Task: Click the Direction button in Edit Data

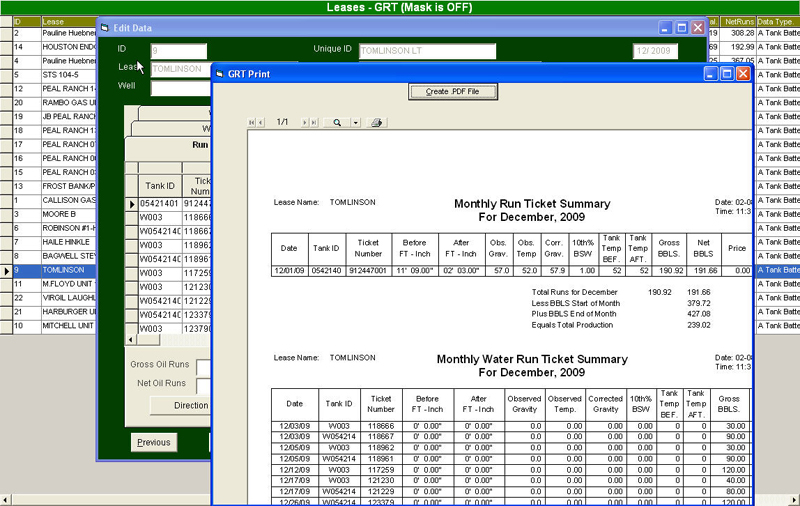Action: point(181,406)
